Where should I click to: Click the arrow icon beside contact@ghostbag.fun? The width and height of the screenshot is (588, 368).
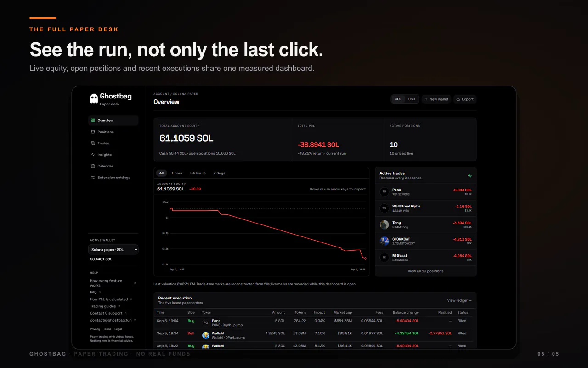pyautogui.click(x=135, y=320)
